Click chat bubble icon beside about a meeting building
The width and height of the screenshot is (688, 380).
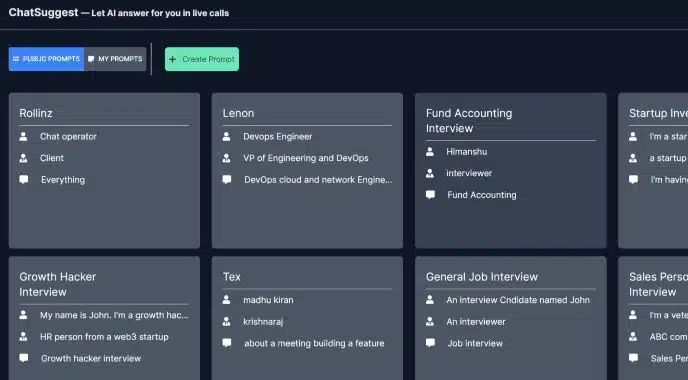tap(227, 343)
